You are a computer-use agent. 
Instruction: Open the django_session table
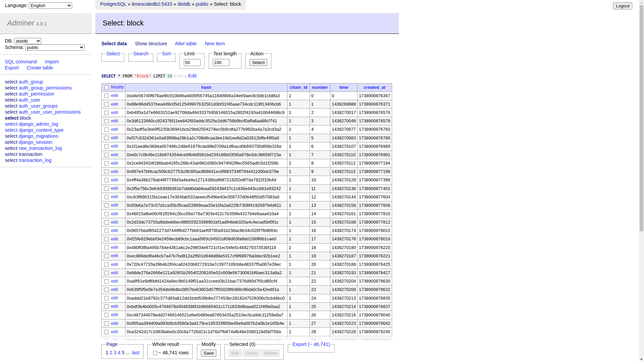tap(35, 142)
